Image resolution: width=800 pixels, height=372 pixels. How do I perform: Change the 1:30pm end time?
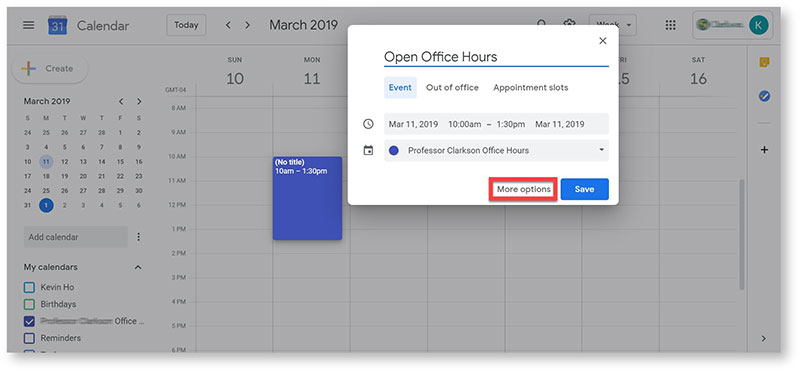point(510,124)
